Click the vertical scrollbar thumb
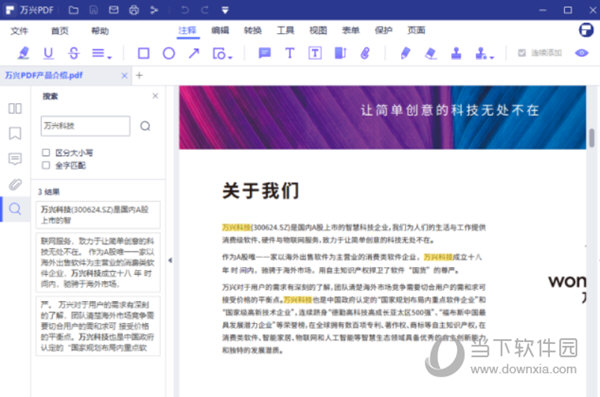 click(592, 138)
